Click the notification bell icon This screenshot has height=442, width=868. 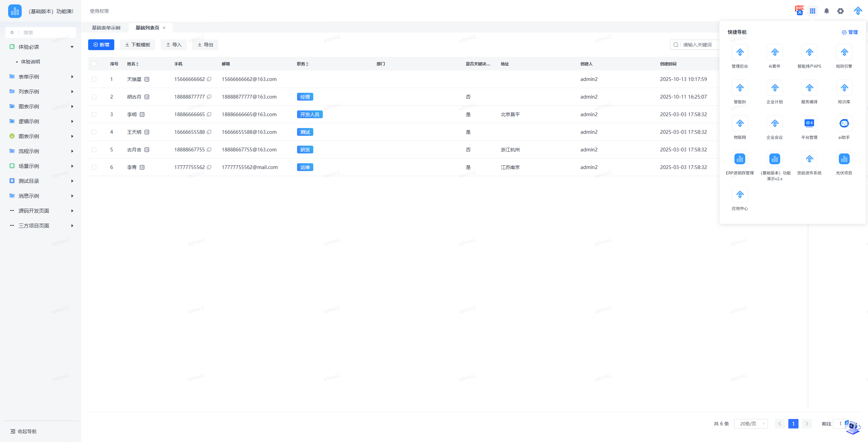click(826, 11)
